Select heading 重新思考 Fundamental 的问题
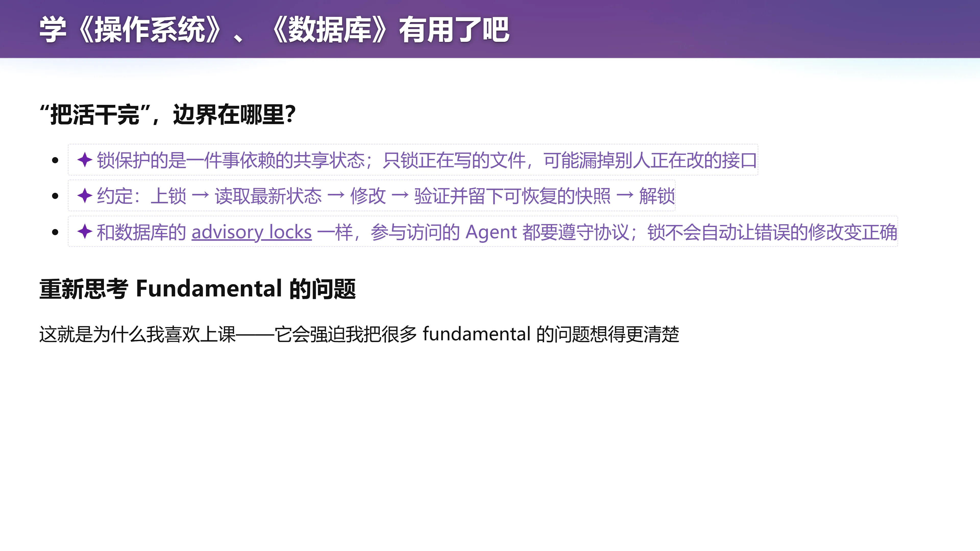 tap(198, 289)
